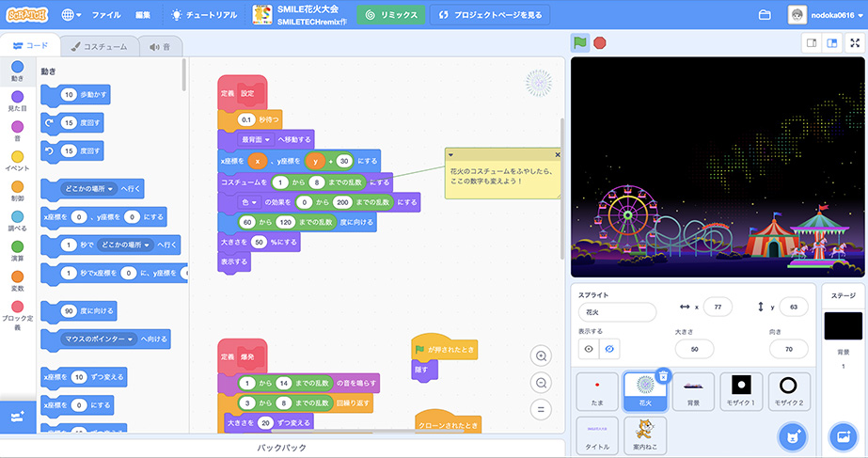Click the 大きさ size field

click(x=694, y=349)
